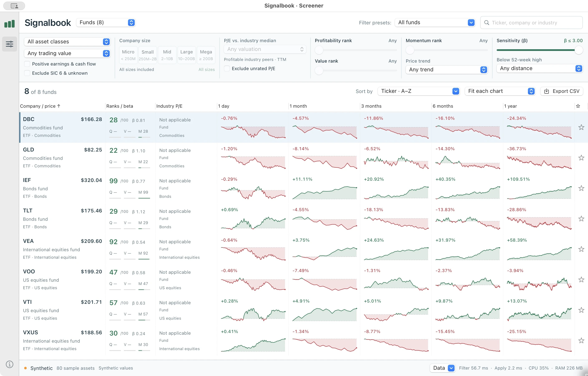Click the Profitability rank slider handle

[x=319, y=50]
